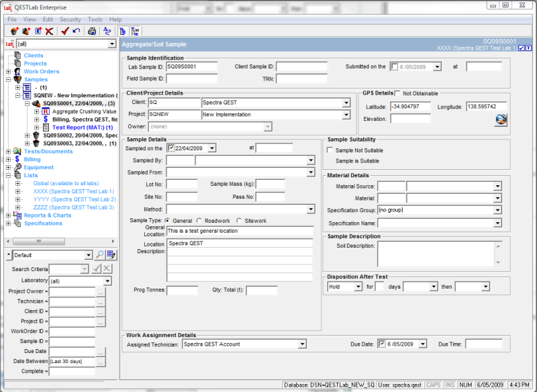Select the Test Report (MAT:) tree icon
The height and width of the screenshot is (392, 537).
[45, 126]
